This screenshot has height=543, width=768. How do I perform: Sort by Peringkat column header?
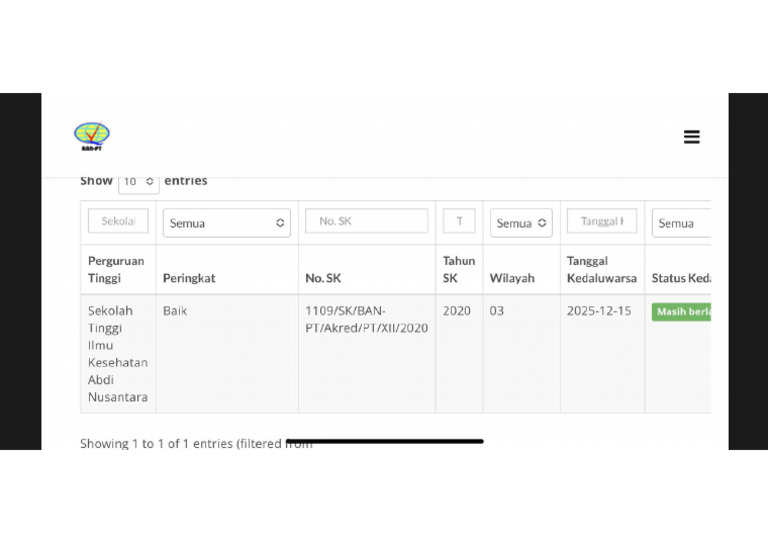189,278
